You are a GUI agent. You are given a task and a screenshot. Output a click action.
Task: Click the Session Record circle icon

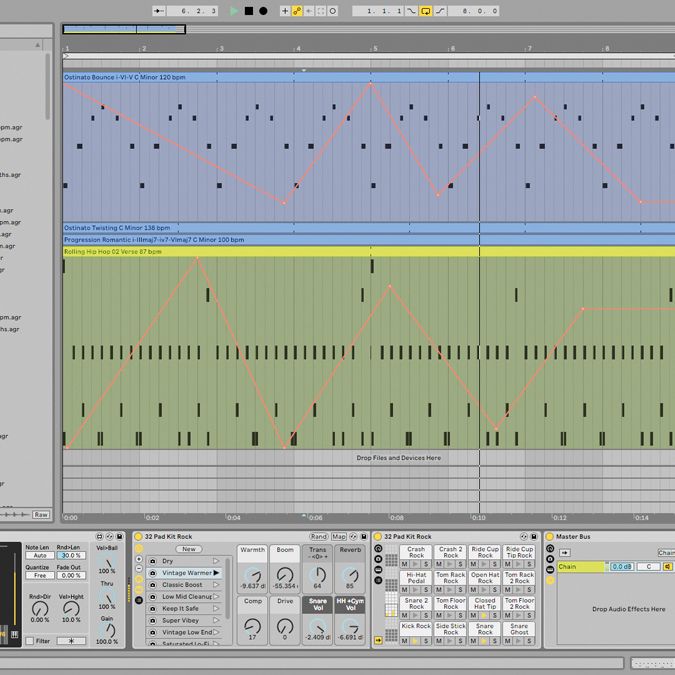(333, 11)
